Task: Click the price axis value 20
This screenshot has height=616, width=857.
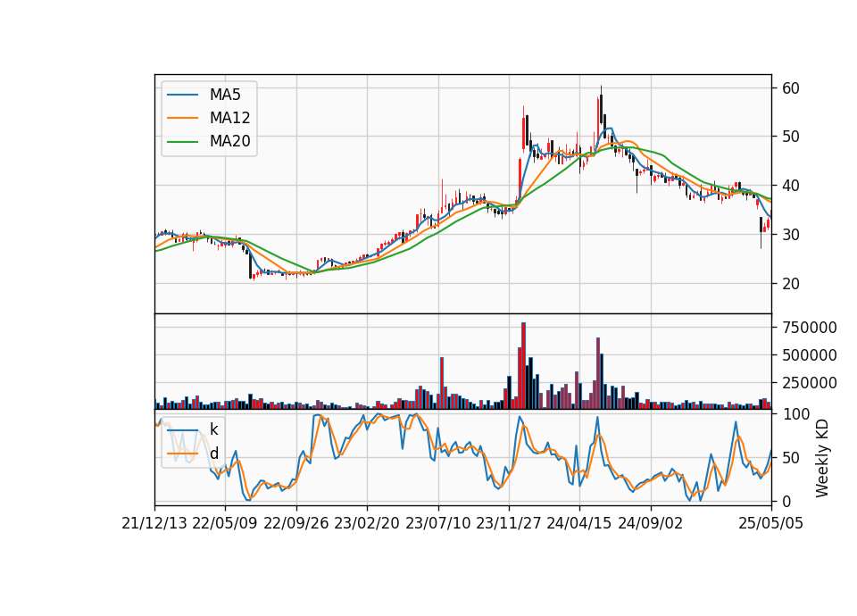Action: 791,284
